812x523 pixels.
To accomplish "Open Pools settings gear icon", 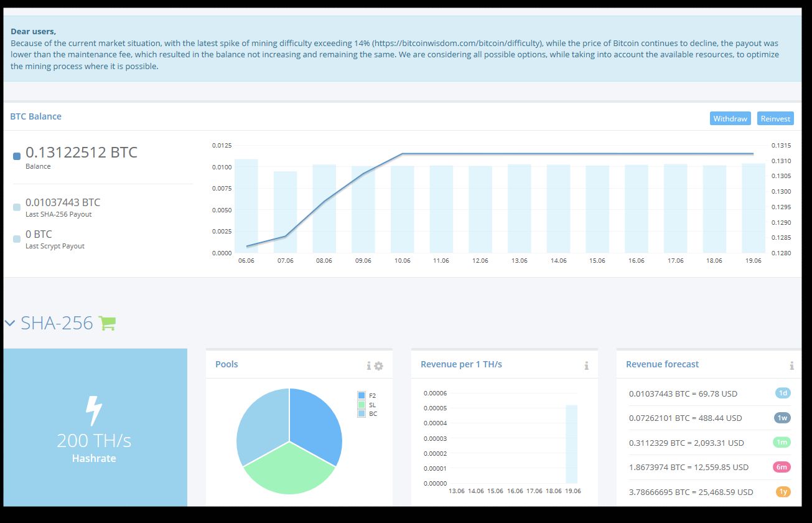I will [x=378, y=366].
